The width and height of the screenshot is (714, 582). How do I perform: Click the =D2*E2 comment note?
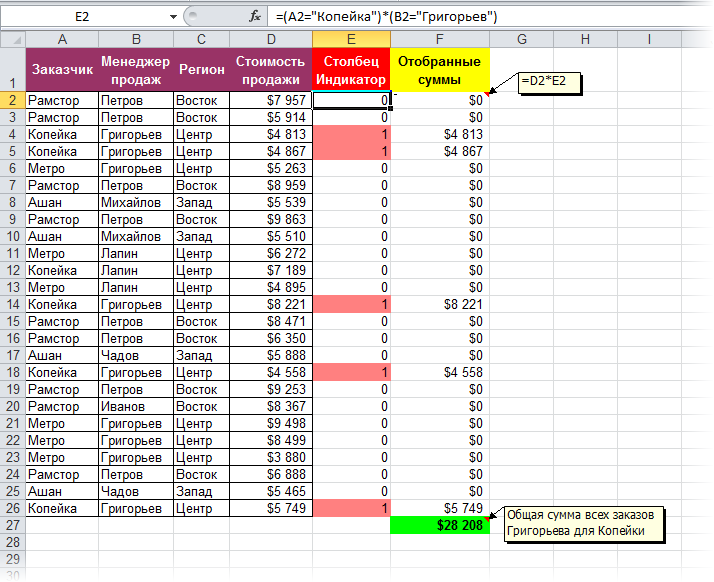pyautogui.click(x=550, y=83)
